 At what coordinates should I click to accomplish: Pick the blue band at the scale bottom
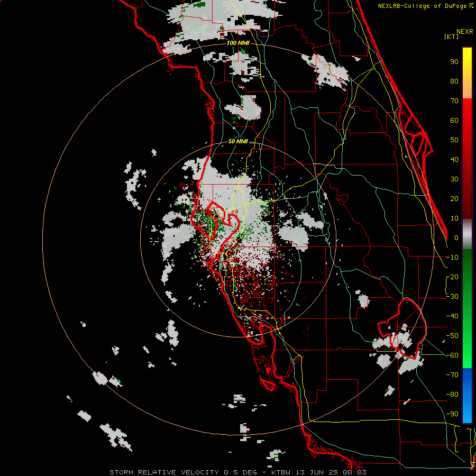(467, 396)
